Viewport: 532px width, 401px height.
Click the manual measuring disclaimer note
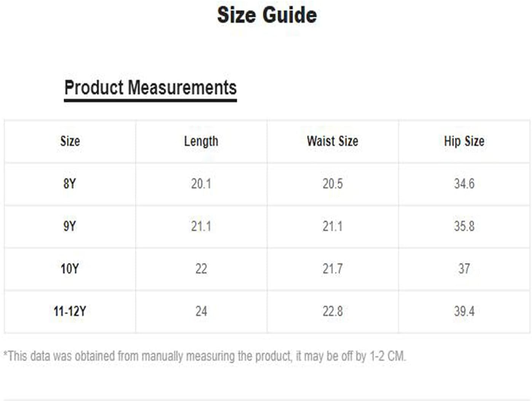[205, 356]
